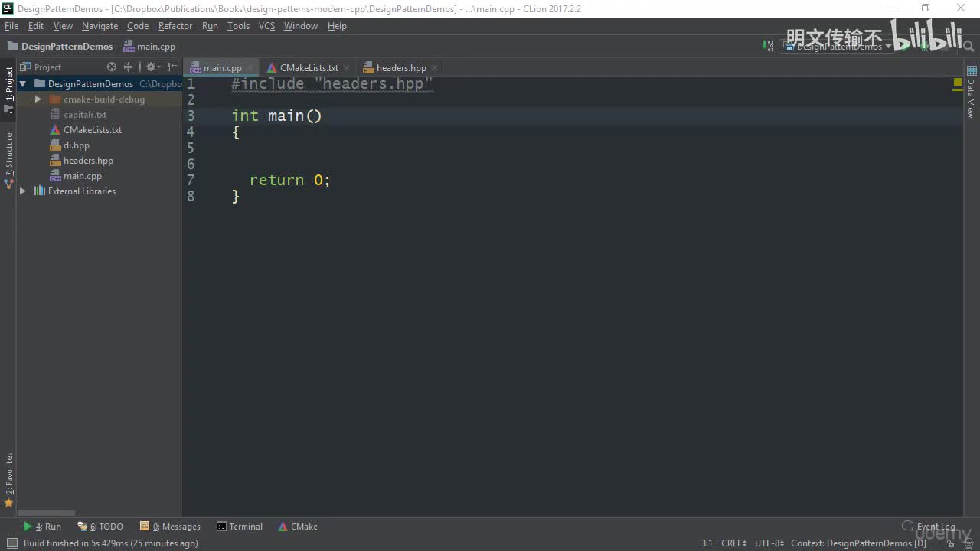Select the main.cpp editor tab
Screen dimensions: 980x551
(221, 68)
